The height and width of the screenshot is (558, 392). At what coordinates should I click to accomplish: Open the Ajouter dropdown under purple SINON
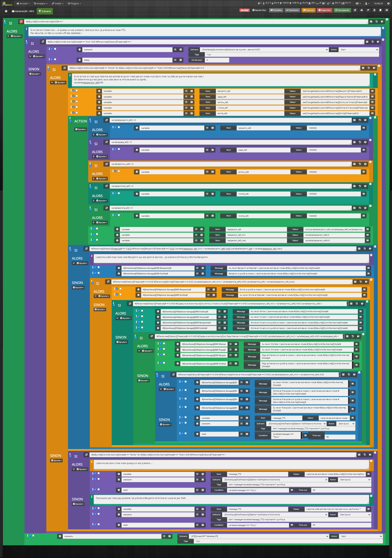click(x=35, y=74)
